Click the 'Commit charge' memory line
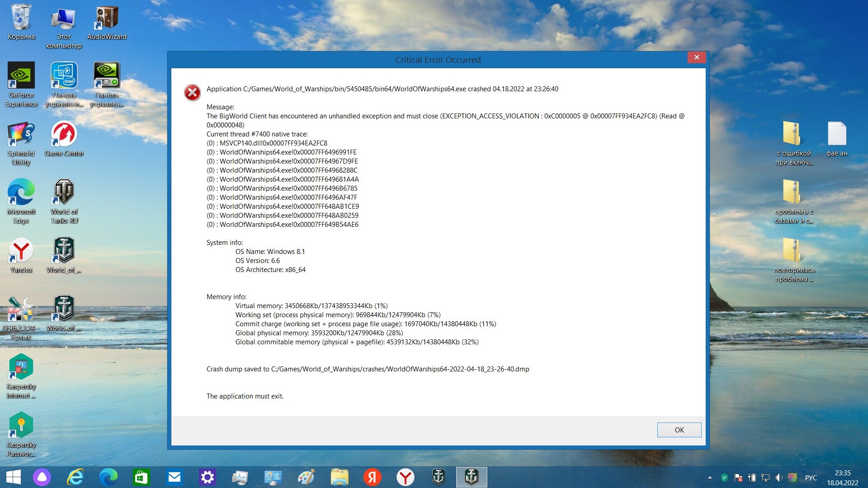Image resolution: width=868 pixels, height=488 pixels. (x=366, y=324)
